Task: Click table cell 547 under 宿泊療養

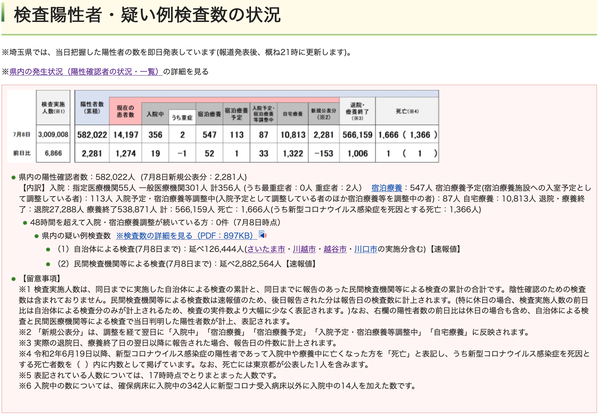Action: tap(209, 135)
